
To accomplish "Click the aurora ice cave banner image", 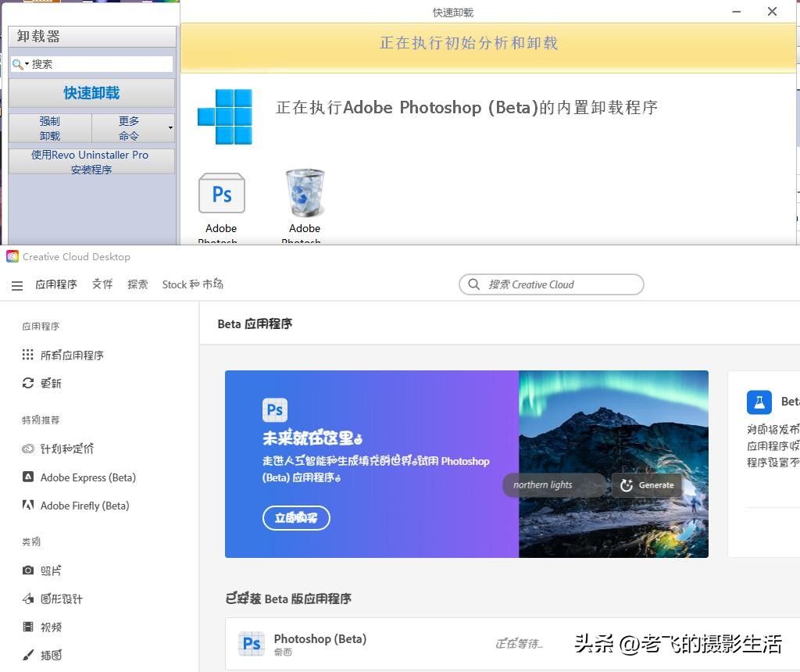I will (x=613, y=464).
